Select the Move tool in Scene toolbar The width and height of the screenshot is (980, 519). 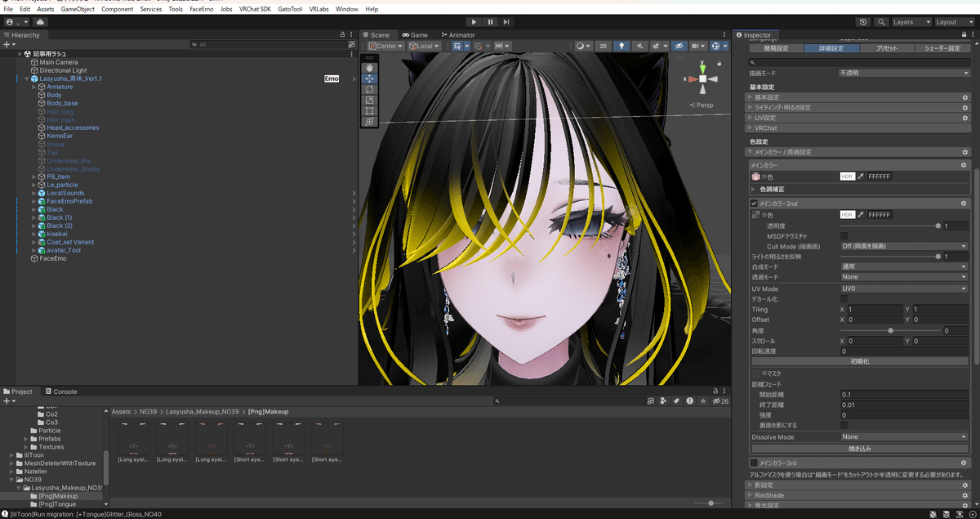point(369,78)
